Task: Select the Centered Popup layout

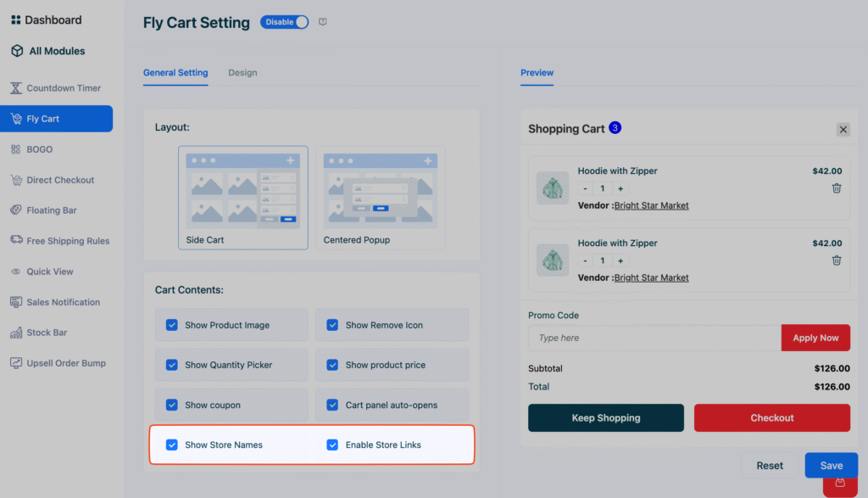Action: [x=380, y=197]
